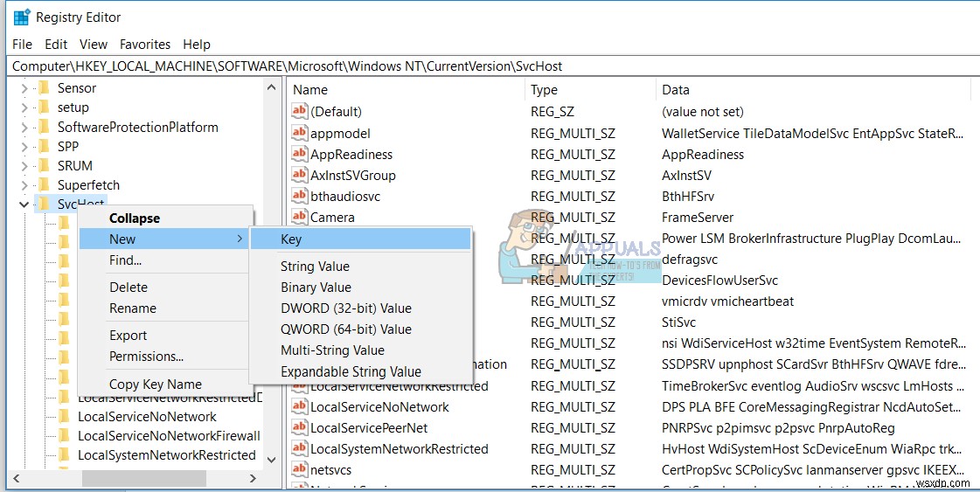Collapse the SvcHost key with its chevron
Viewport: 980px width, 492px height.
(24, 204)
